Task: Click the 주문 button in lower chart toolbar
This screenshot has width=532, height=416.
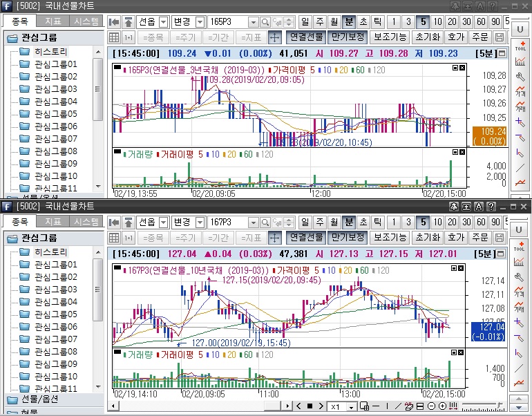Action: click(479, 237)
